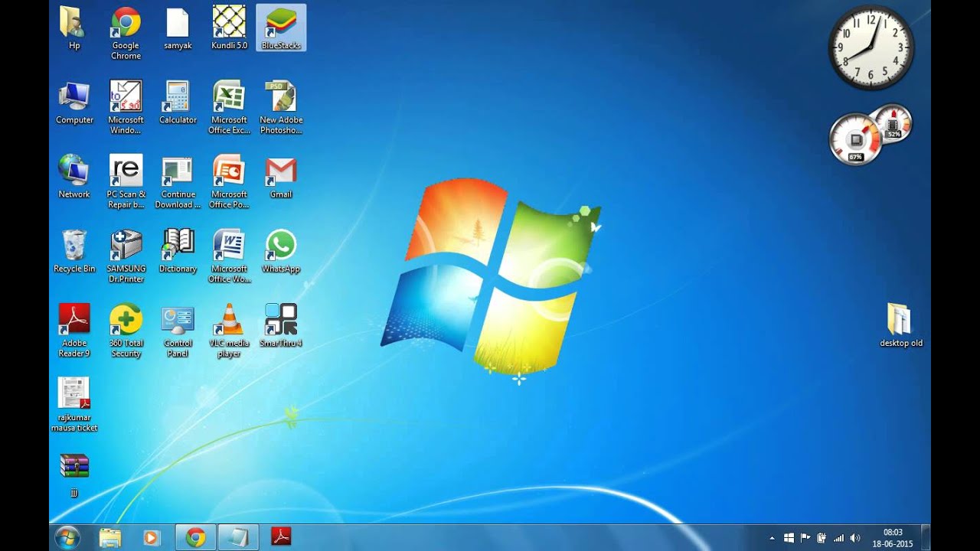Launch Microsoft Office Excel shortcut
980x551 pixels.
click(x=229, y=107)
